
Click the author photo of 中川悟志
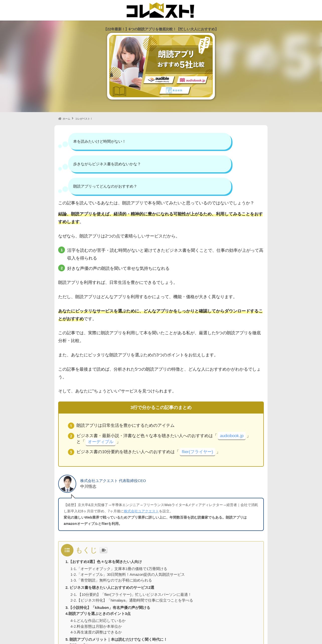[x=67, y=484]
